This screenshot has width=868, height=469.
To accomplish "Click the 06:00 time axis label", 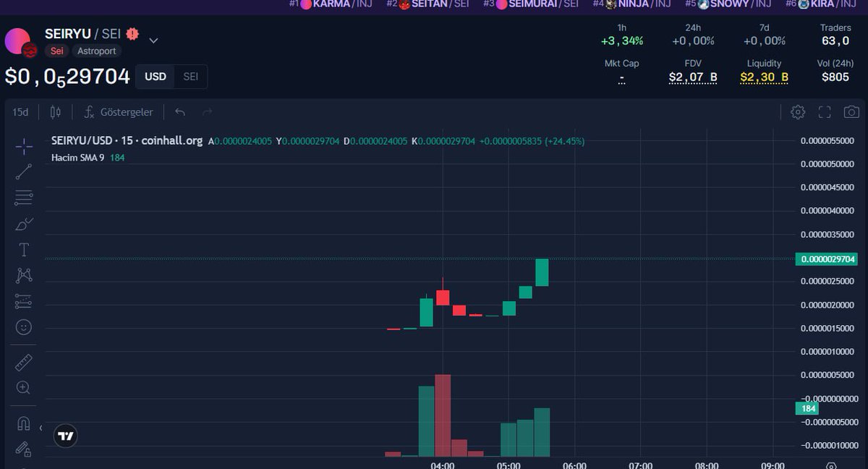I will pos(574,465).
